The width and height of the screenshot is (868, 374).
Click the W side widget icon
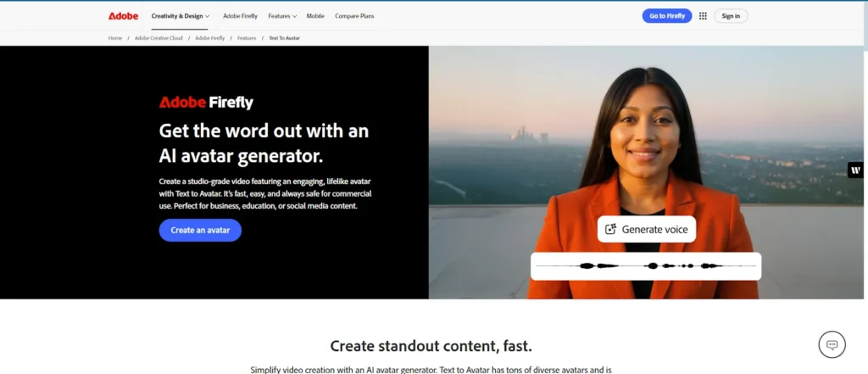[856, 170]
